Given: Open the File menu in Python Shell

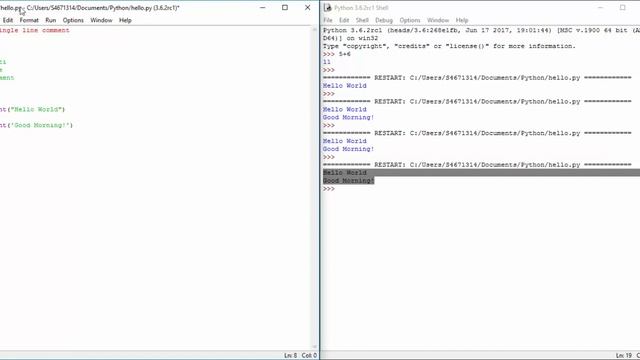Looking at the screenshot, I should [328, 20].
